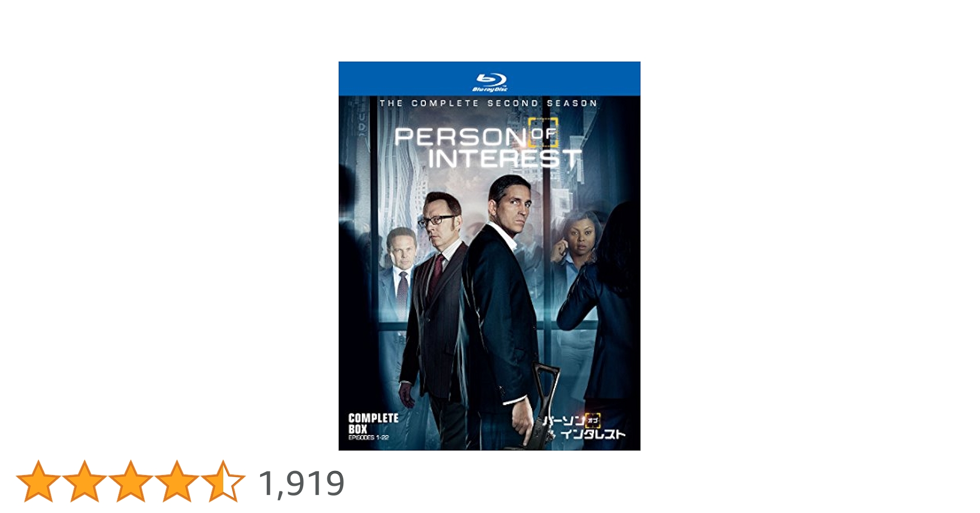Click "THE COMPLETE SECOND SEASON" banner text
The height and width of the screenshot is (513, 980).
[x=488, y=103]
